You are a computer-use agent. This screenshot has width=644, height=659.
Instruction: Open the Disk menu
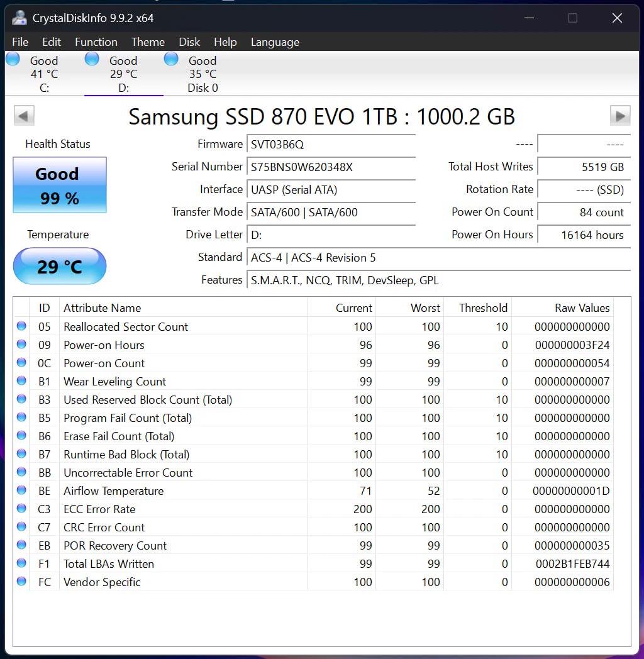(189, 42)
